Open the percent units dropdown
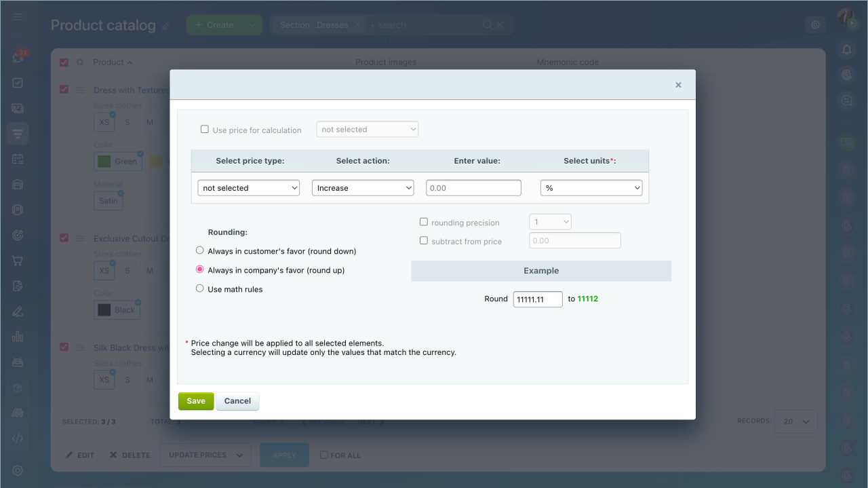The image size is (868, 488). point(591,188)
